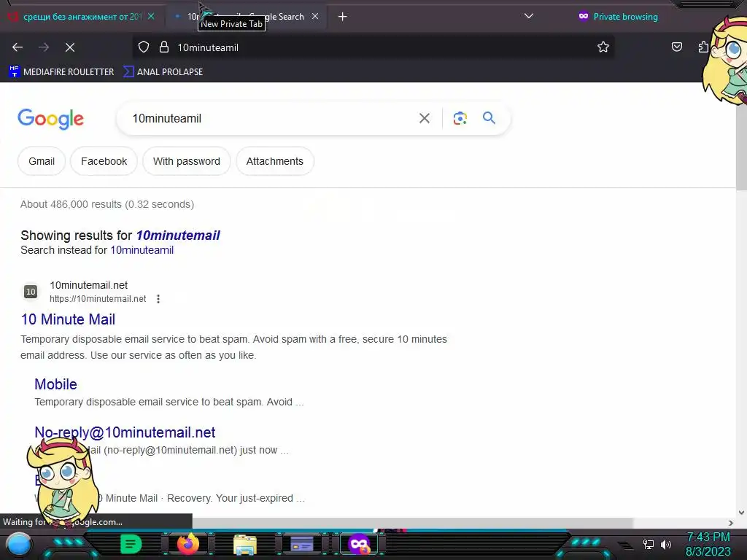Click the https://10minutemail.net URL text
This screenshot has width=747, height=560.
click(x=98, y=298)
